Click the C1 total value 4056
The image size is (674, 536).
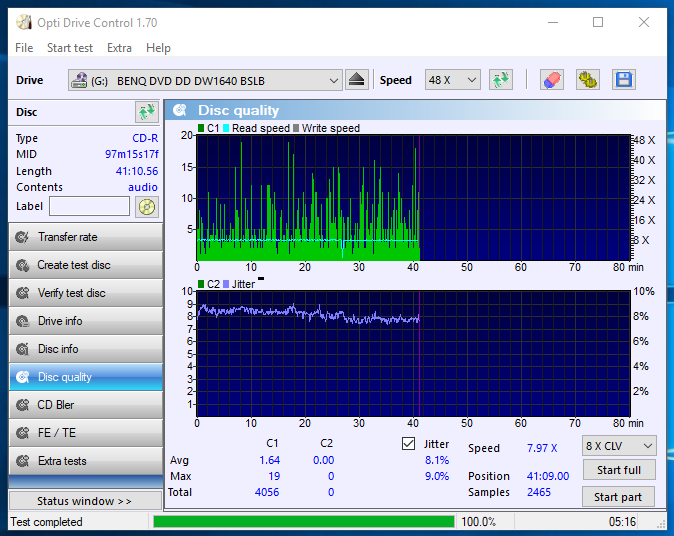click(x=267, y=492)
